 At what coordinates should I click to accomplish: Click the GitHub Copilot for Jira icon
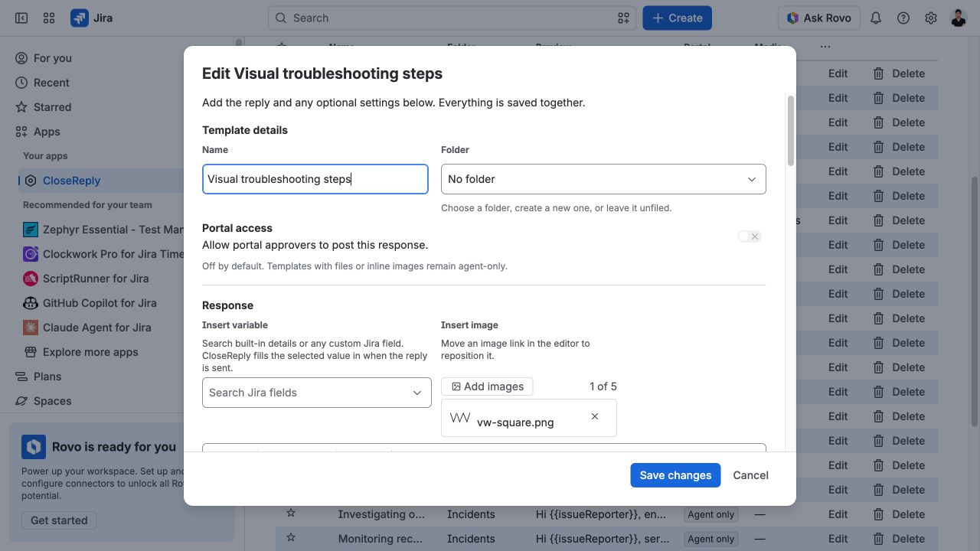click(x=31, y=303)
